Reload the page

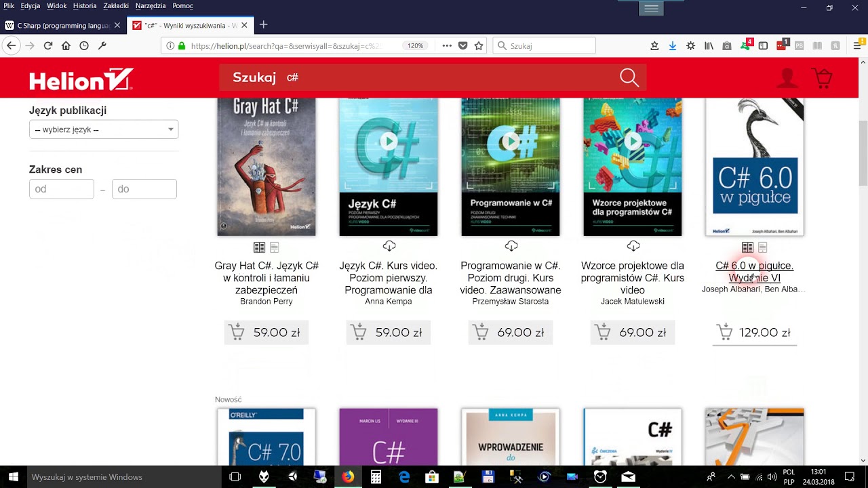tap(47, 45)
